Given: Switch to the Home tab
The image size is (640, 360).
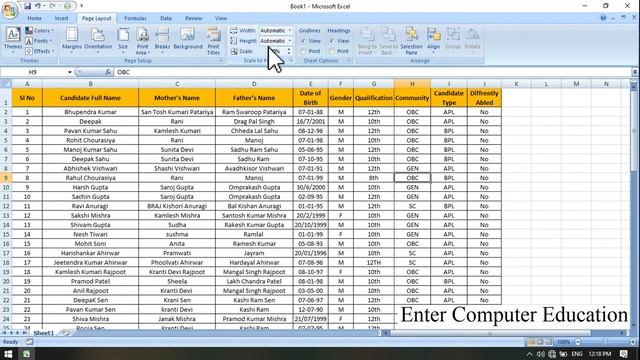Looking at the screenshot, I should point(34,18).
